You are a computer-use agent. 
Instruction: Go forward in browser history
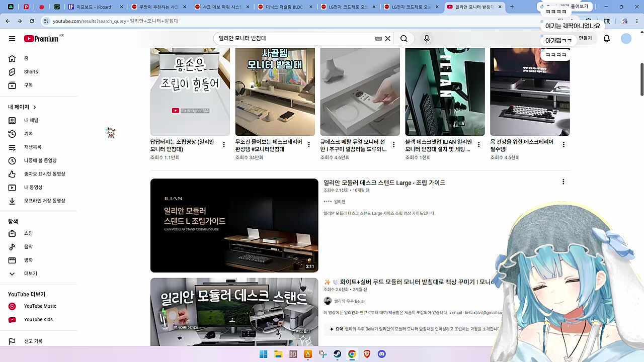tap(20, 21)
